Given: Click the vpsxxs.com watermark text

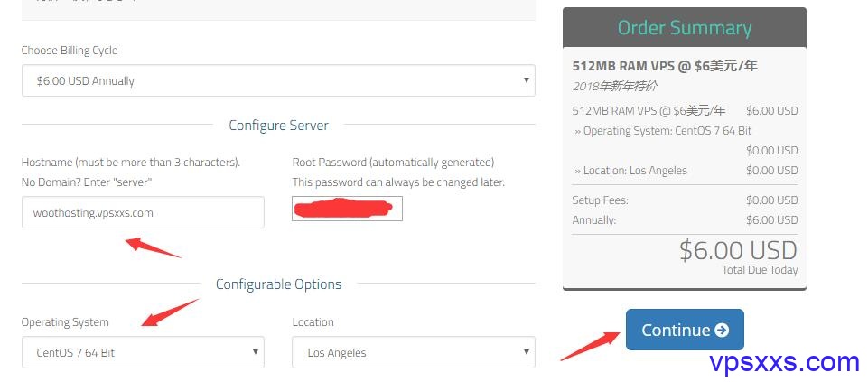Looking at the screenshot, I should (784, 363).
